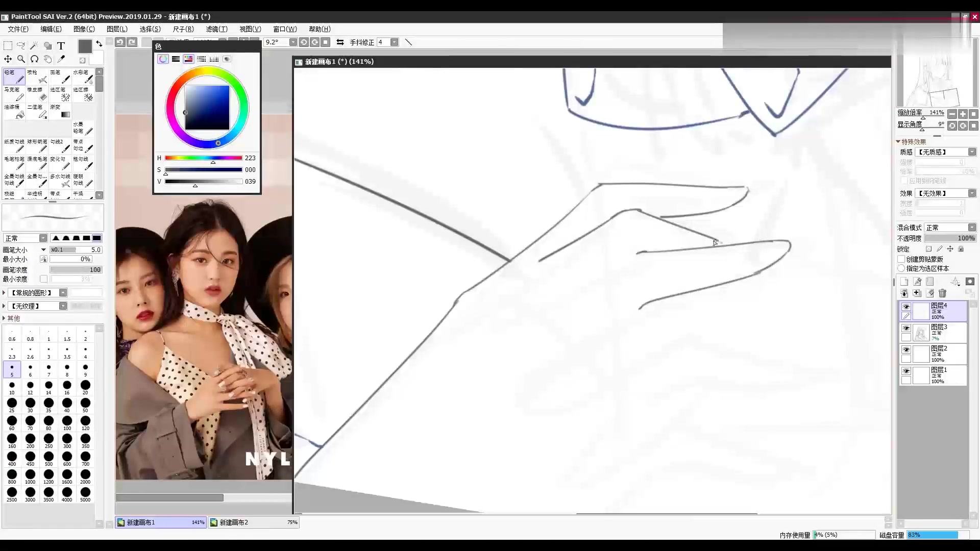Choose the 喷枪 airbrush tool
The image size is (980, 551).
(37, 77)
